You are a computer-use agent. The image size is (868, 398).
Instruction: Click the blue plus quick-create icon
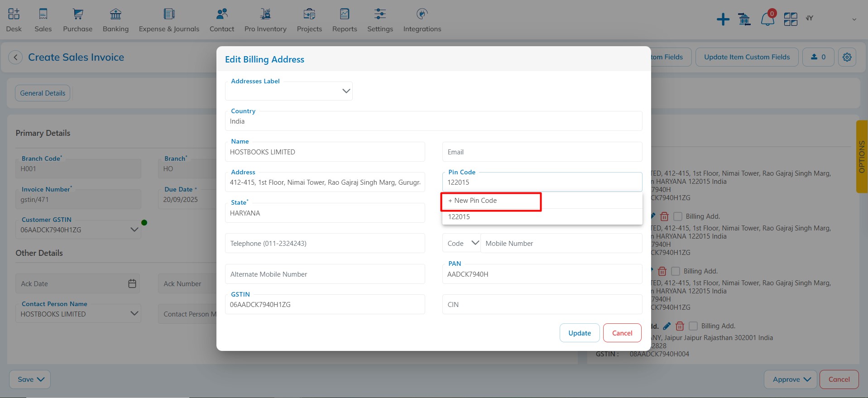click(723, 19)
